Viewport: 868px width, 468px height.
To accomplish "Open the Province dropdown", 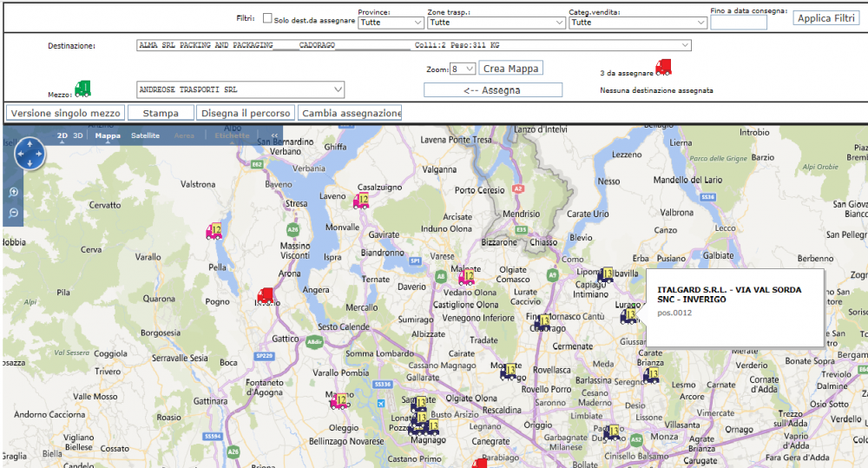I will pos(391,23).
